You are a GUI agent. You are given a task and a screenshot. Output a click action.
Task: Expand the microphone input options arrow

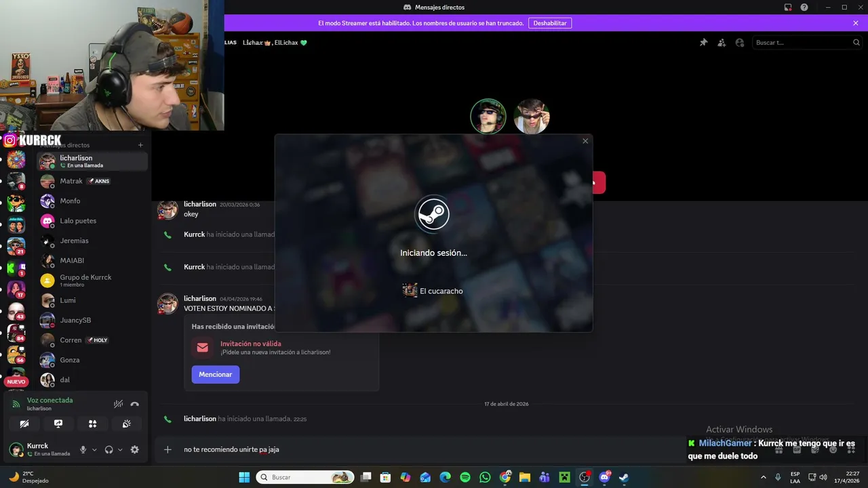[94, 449]
